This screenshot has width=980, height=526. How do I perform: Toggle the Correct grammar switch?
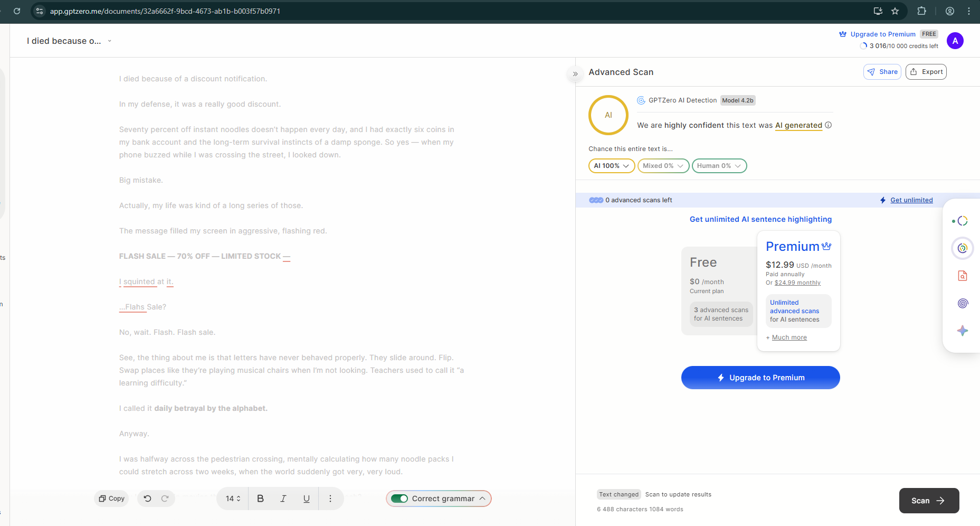[399, 499]
